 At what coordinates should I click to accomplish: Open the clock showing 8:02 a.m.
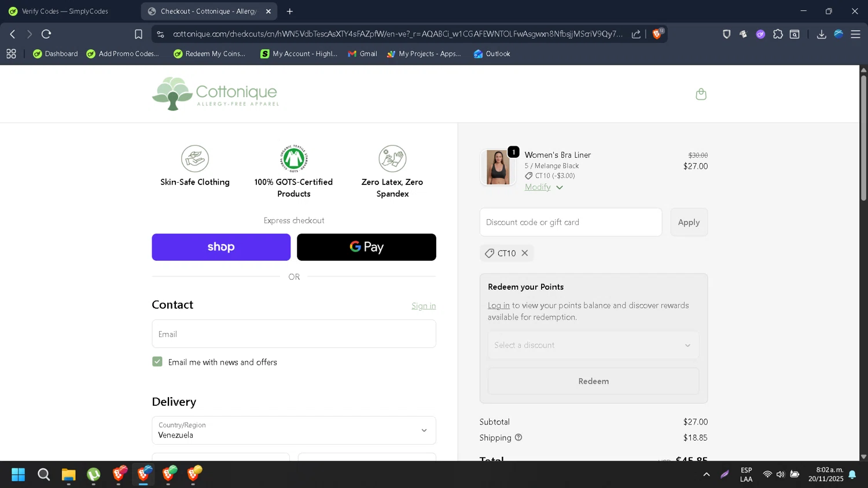point(826,475)
